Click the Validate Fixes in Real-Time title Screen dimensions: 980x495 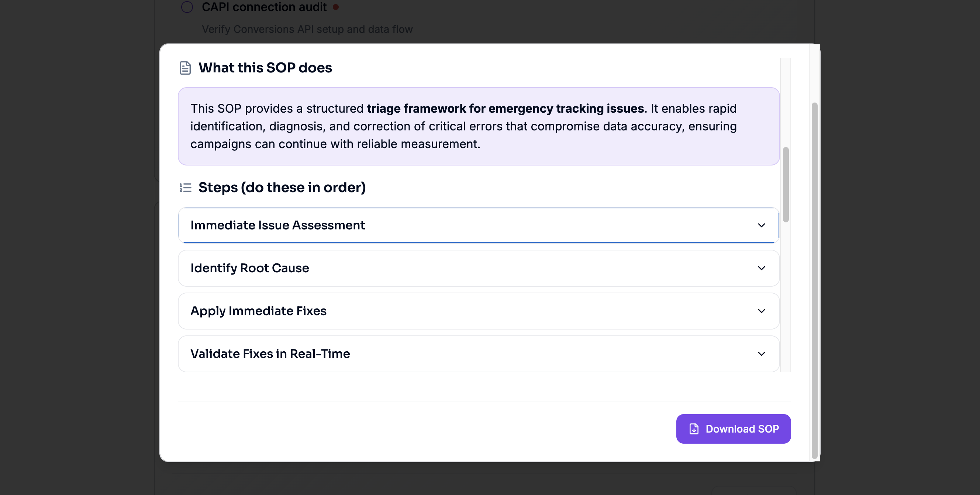point(270,354)
